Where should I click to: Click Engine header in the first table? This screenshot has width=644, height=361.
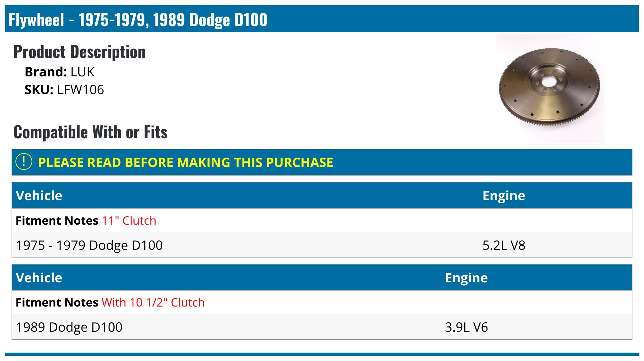pos(504,196)
